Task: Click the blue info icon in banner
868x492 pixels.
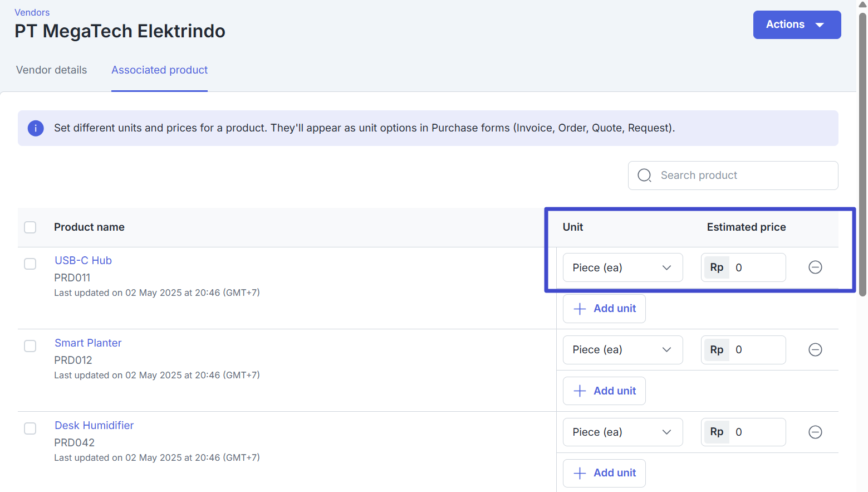Action: [36, 128]
